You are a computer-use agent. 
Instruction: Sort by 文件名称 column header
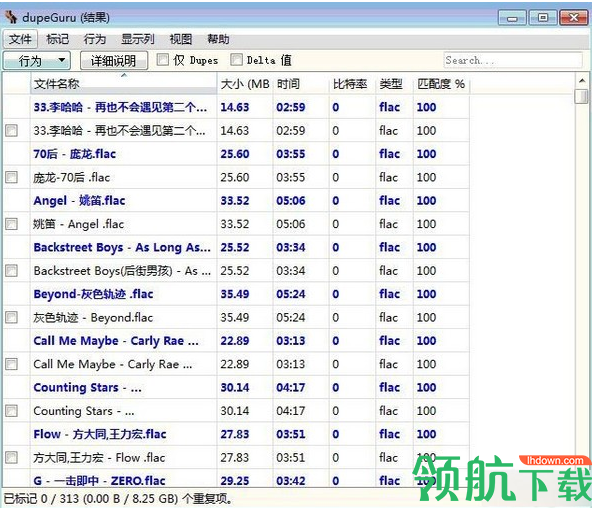coord(123,83)
